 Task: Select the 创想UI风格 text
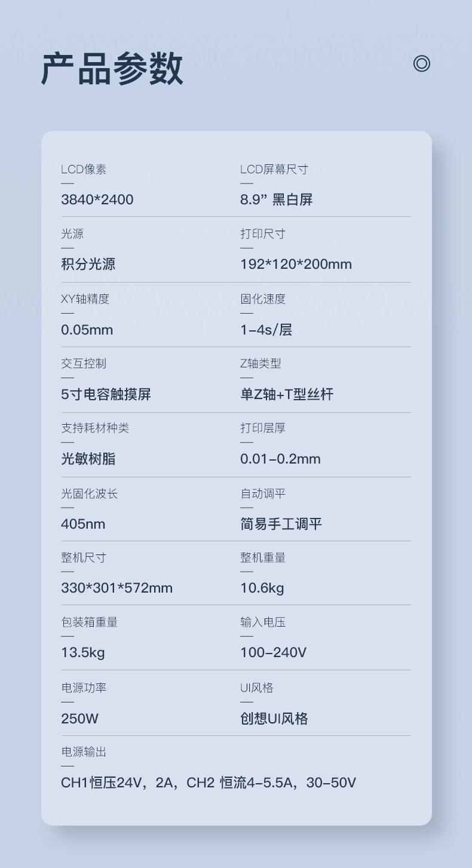tap(274, 718)
